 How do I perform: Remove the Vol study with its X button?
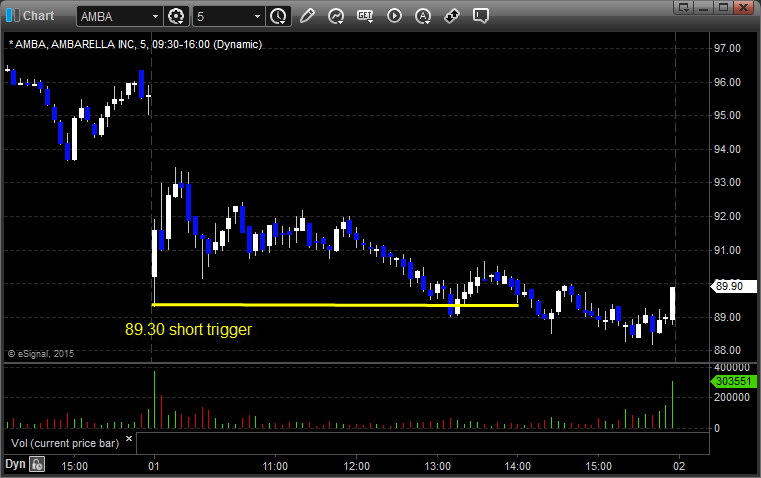pos(129,439)
